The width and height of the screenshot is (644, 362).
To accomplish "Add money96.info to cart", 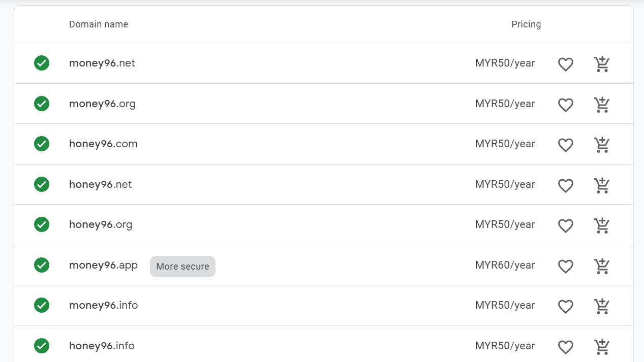I will point(602,306).
